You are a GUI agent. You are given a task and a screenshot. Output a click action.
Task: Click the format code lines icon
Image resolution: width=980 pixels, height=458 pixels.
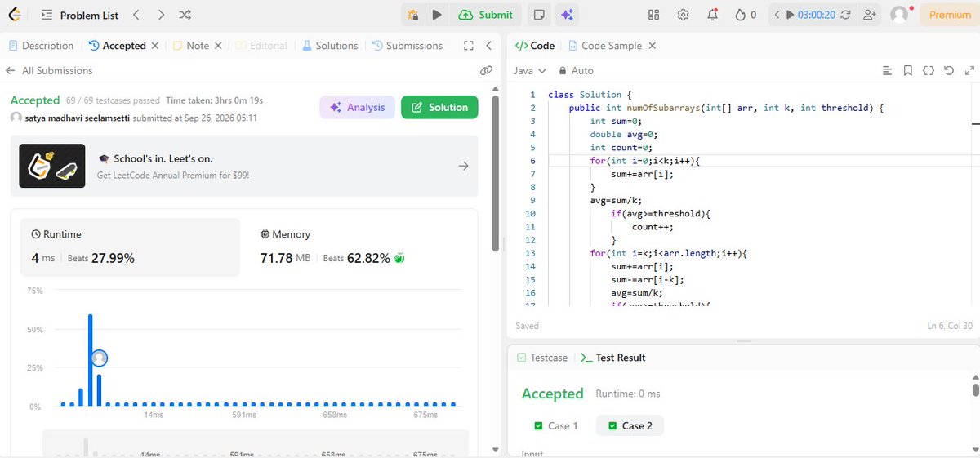888,71
